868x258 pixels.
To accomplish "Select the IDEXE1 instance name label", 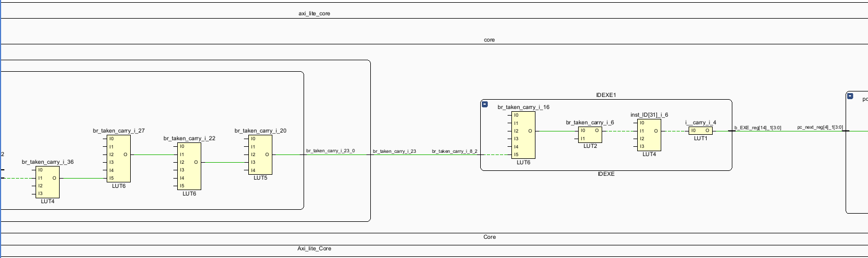I will click(x=605, y=95).
